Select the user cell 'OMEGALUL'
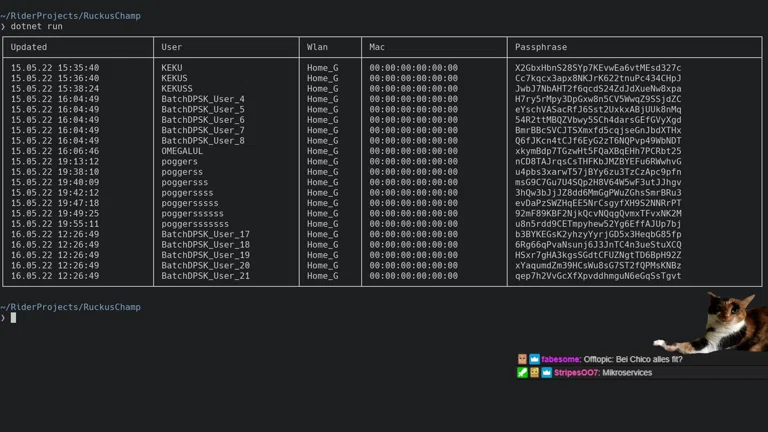This screenshot has width=768, height=432. tap(182, 151)
